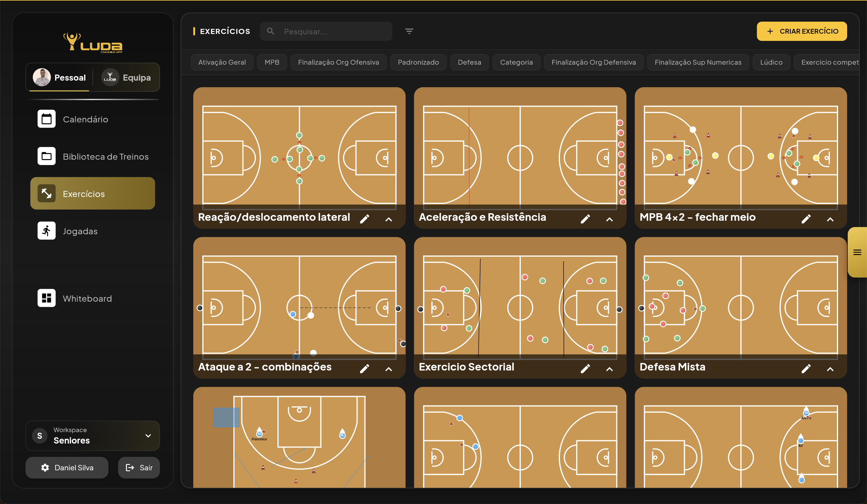The width and height of the screenshot is (867, 504).
Task: Open the filter icon next to search
Action: coord(409,31)
